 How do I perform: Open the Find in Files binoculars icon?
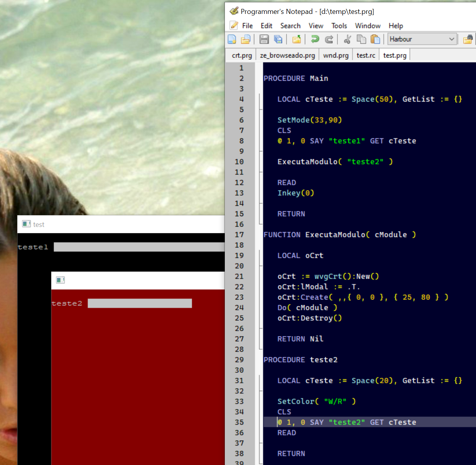click(x=468, y=39)
